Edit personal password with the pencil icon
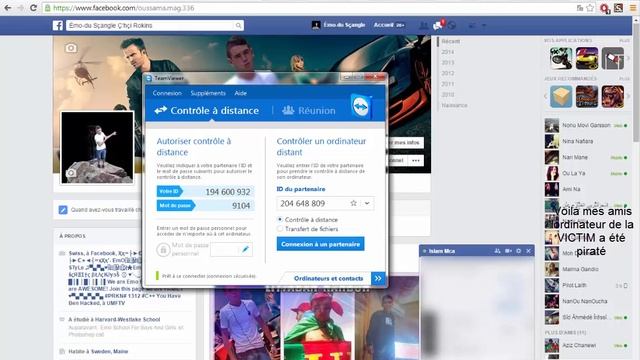 click(245, 249)
